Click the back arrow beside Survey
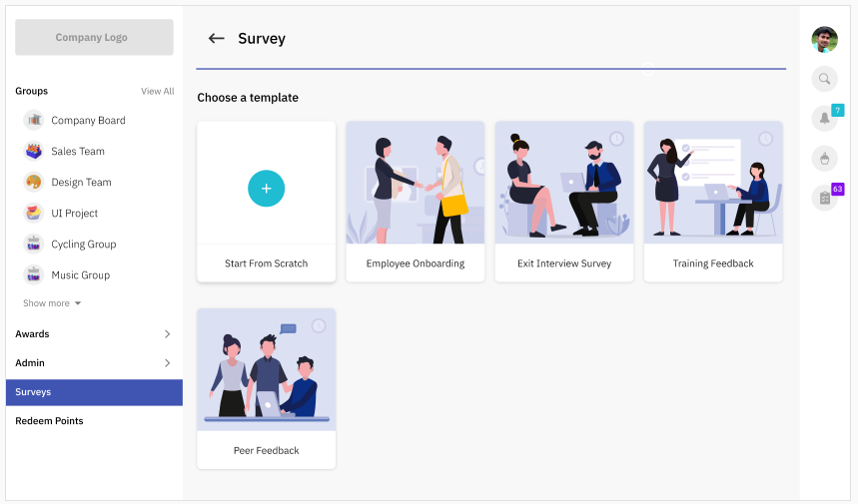The height and width of the screenshot is (504, 858). pyautogui.click(x=216, y=38)
